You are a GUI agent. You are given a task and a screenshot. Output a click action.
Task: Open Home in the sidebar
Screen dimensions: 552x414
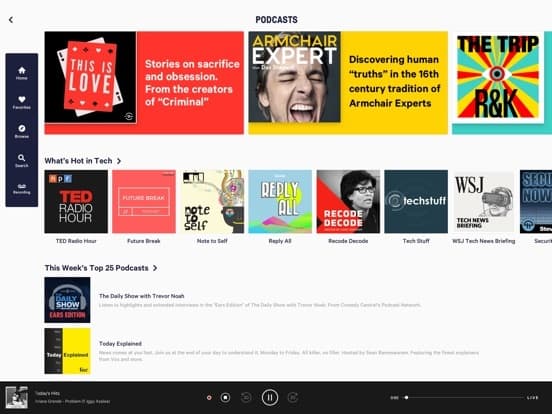tap(21, 73)
